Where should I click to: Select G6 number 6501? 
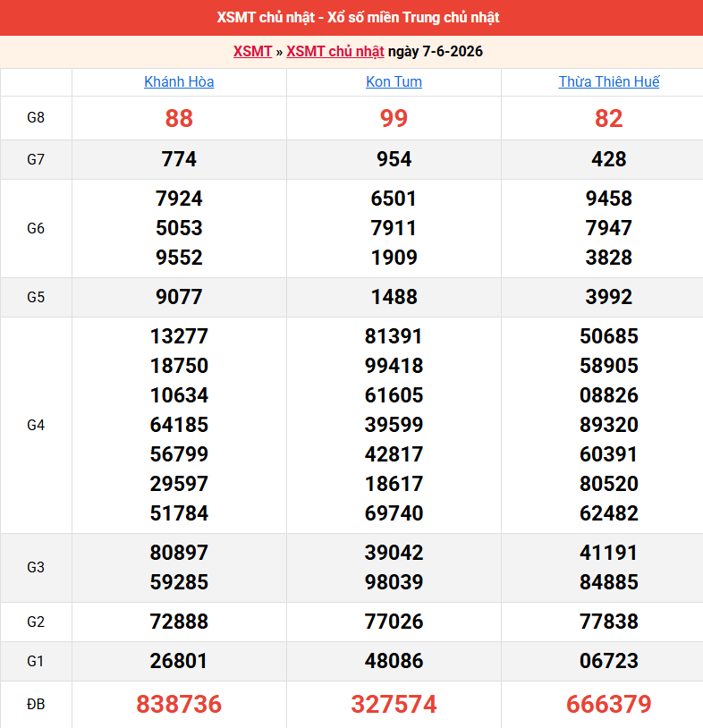point(394,199)
